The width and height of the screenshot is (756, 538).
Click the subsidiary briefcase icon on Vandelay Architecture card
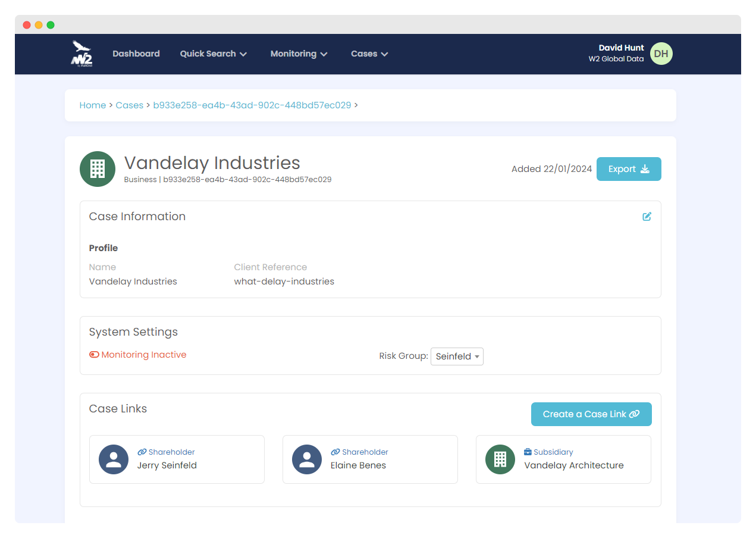[528, 452]
